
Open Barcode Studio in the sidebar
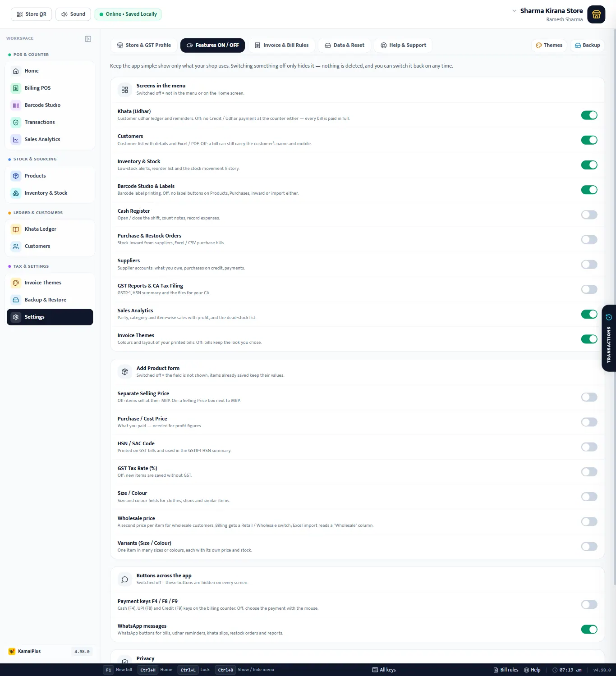50,105
